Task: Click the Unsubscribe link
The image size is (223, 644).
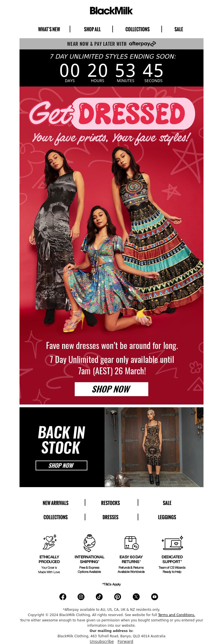Action: click(102, 641)
